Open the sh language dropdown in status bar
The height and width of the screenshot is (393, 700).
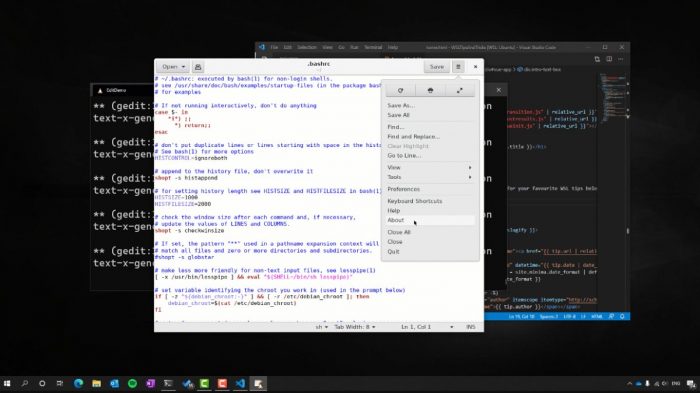(x=321, y=327)
